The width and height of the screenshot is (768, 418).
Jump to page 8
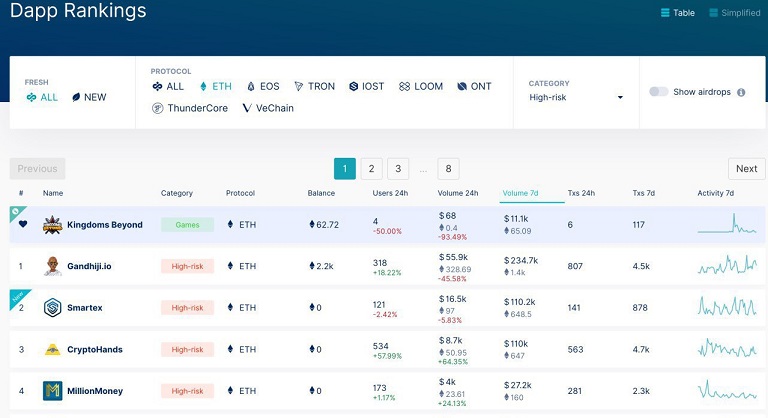point(448,169)
